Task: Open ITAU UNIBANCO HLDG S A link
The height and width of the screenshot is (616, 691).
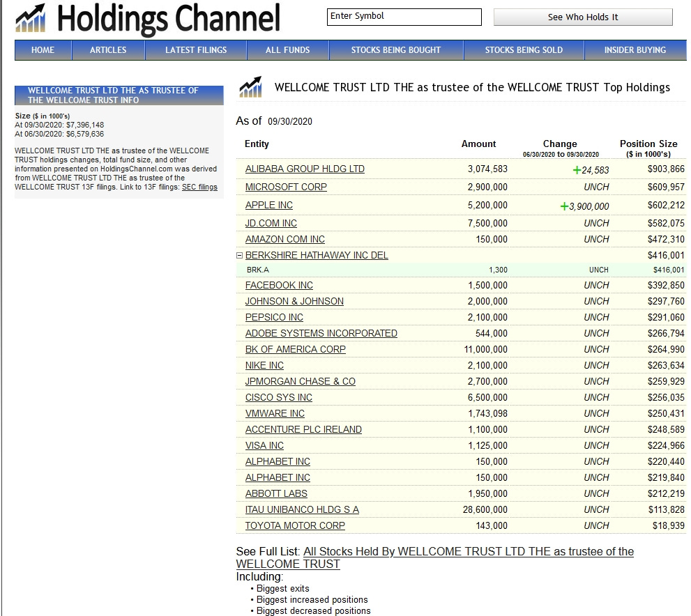Action: (x=303, y=510)
